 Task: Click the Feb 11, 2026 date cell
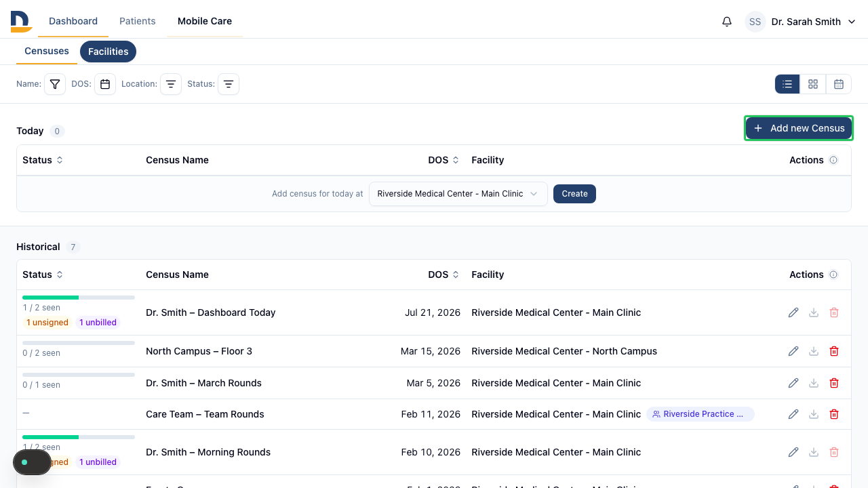[431, 414]
